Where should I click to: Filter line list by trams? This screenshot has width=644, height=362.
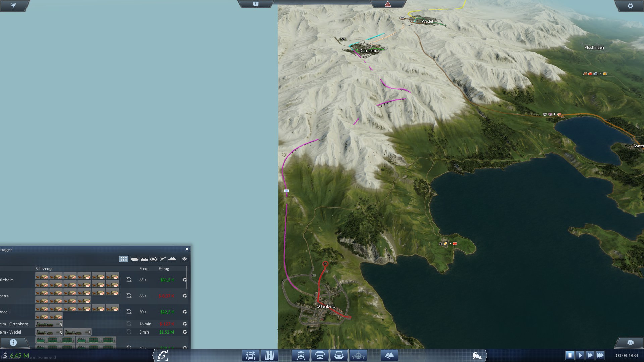154,259
